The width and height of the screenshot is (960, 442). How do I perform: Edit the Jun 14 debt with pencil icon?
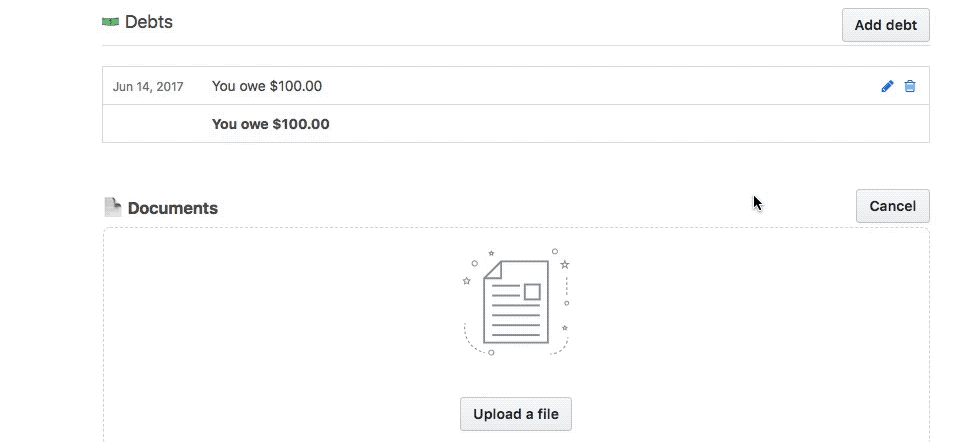(x=887, y=86)
